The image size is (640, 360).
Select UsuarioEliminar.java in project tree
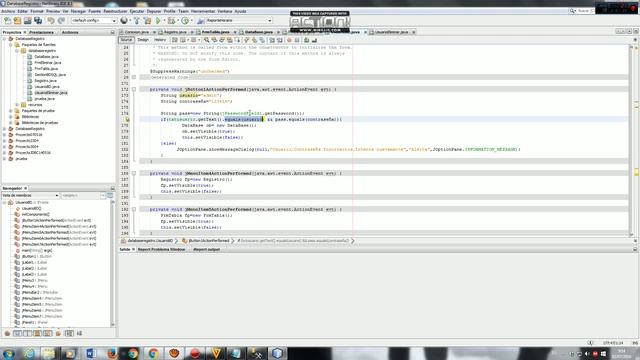(51, 93)
